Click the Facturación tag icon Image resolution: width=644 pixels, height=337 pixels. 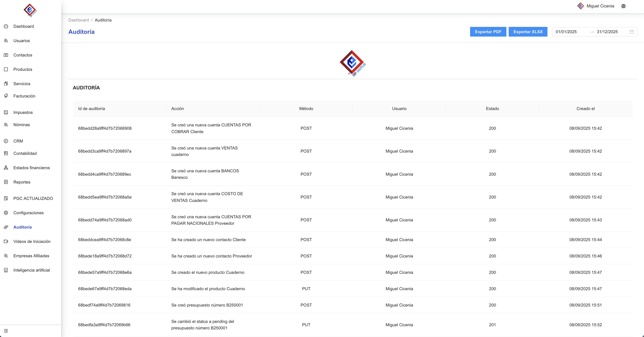[x=6, y=96]
